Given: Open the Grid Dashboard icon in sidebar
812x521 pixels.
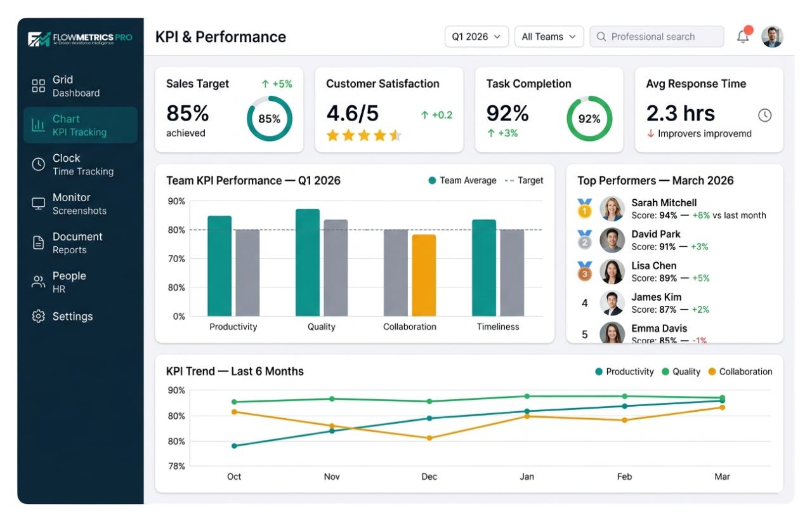Looking at the screenshot, I should click(38, 85).
